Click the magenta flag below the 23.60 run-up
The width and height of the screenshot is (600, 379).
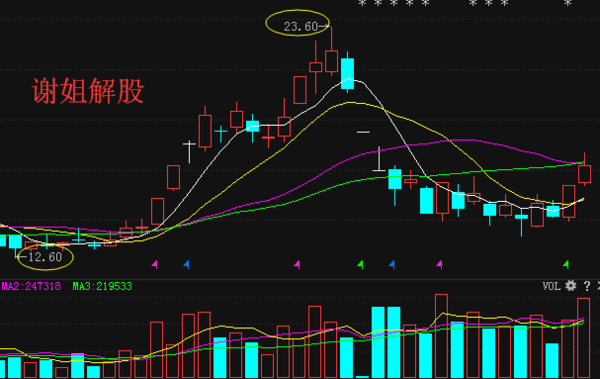pos(297,264)
